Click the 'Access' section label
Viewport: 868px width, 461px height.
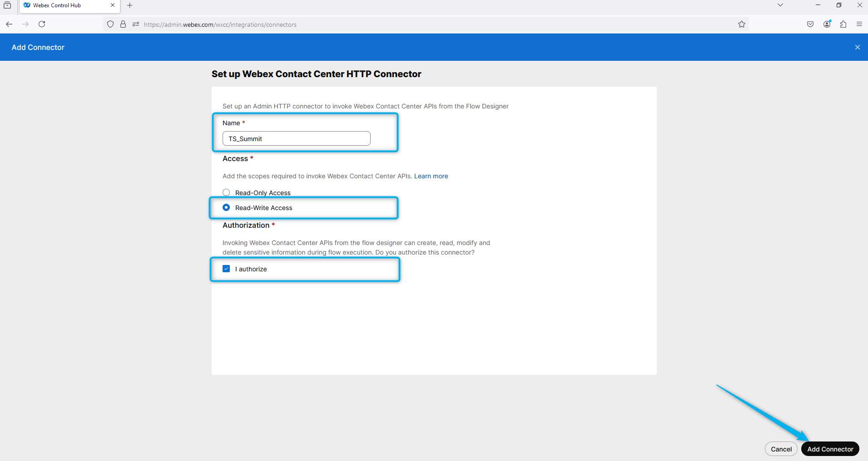pyautogui.click(x=235, y=158)
